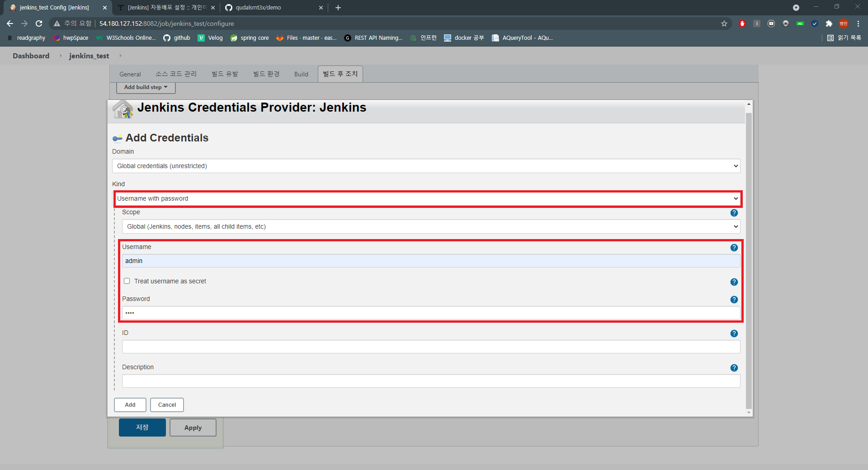Image resolution: width=868 pixels, height=470 pixels.
Task: Switch to the Build tab
Action: tap(301, 74)
